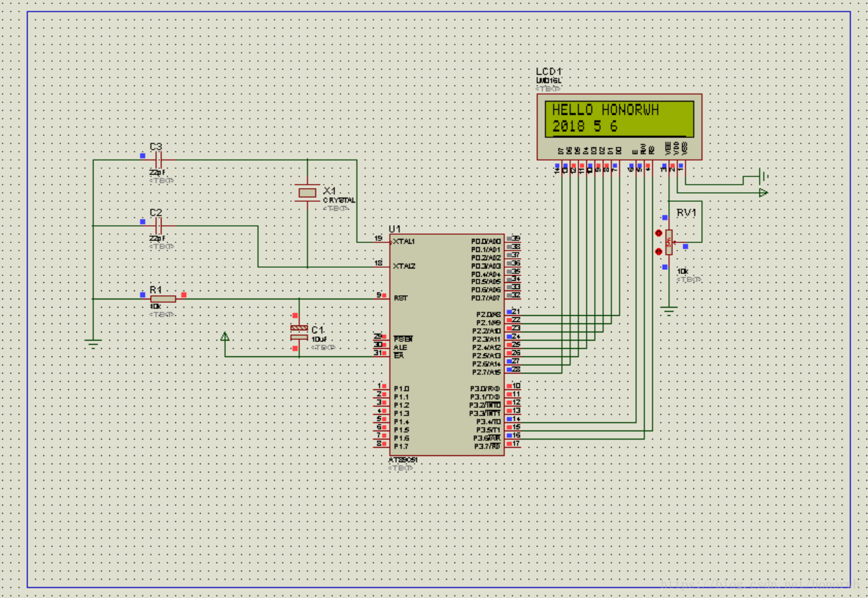Select power arrow terminal right of LCD1

pos(762,193)
